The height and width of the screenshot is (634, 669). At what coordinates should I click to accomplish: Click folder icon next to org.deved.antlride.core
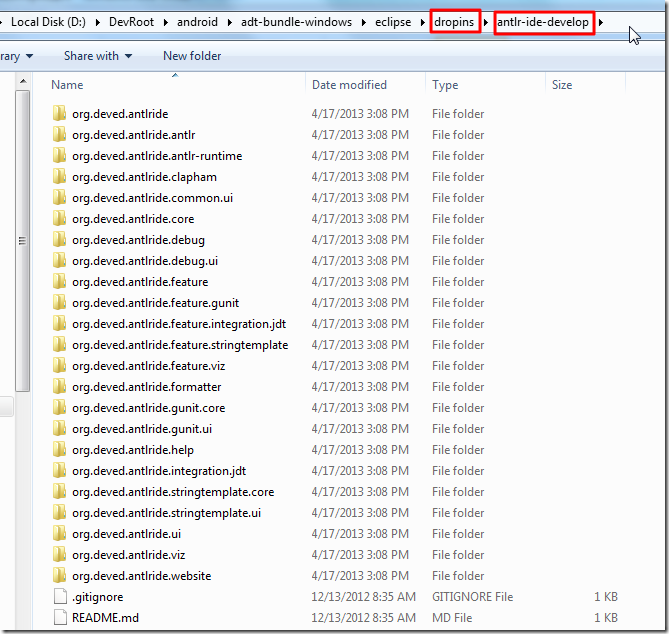coord(59,218)
